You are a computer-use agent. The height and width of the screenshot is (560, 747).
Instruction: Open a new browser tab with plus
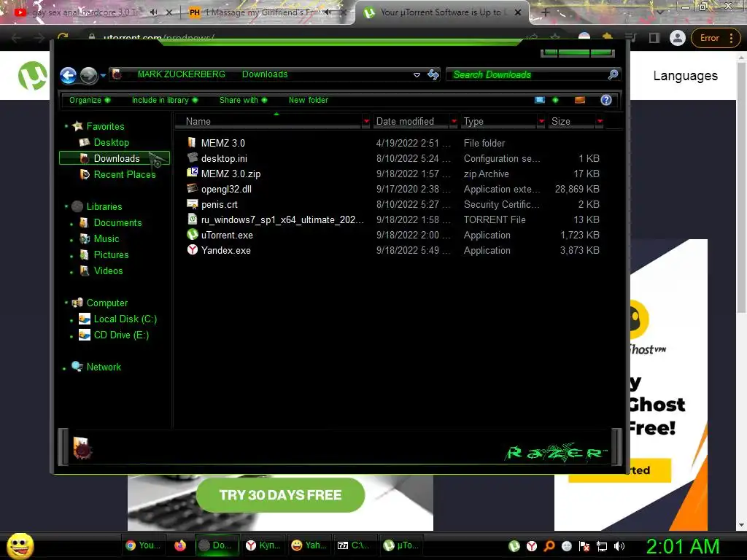546,13
